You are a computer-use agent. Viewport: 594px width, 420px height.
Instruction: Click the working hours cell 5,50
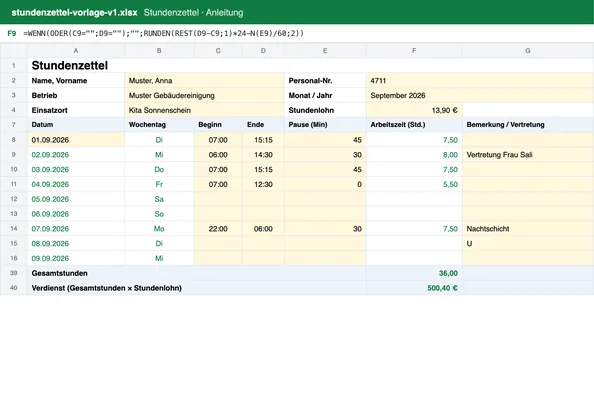[414, 184]
